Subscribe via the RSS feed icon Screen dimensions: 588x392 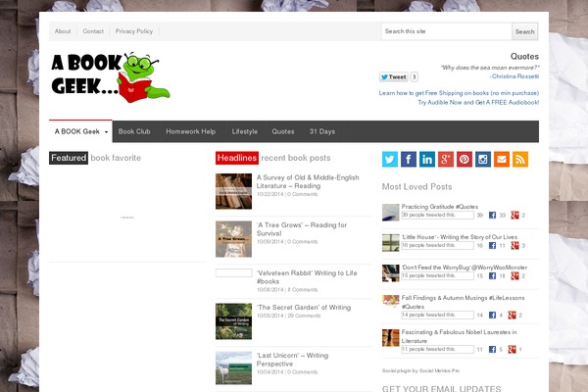tap(520, 159)
